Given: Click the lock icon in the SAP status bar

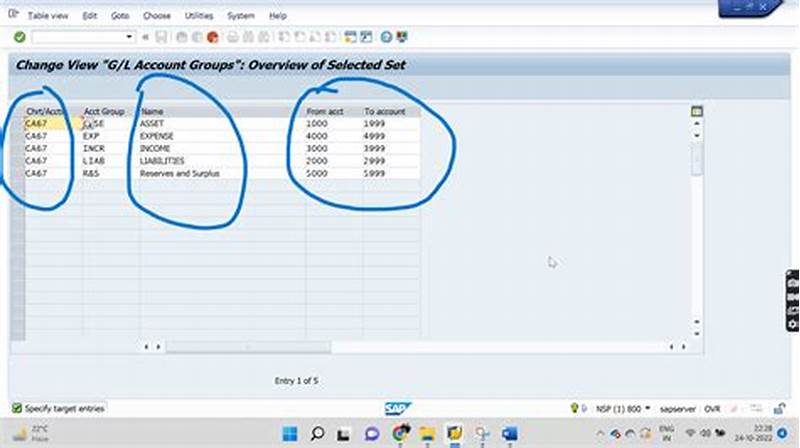Looking at the screenshot, I should pyautogui.click(x=779, y=409).
